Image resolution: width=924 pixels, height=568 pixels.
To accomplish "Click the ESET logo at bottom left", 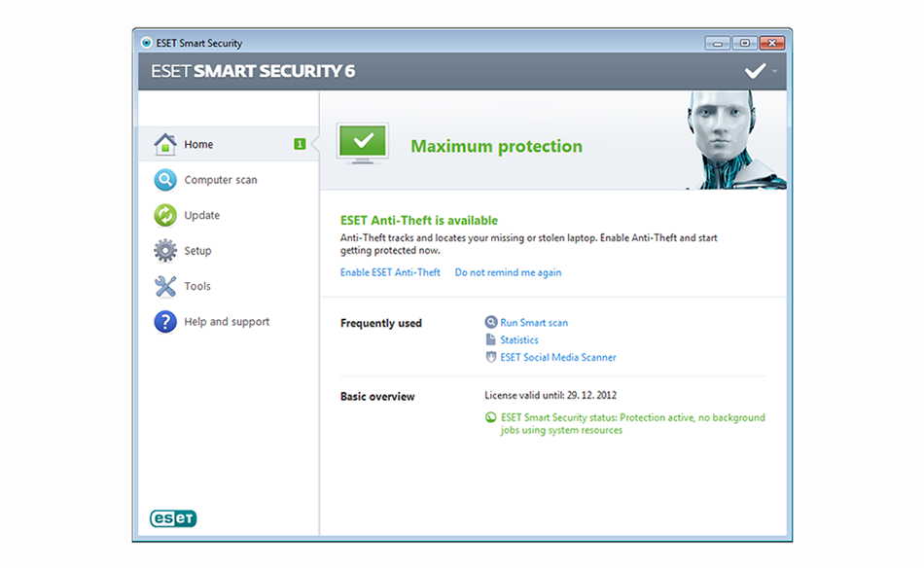I will point(173,518).
